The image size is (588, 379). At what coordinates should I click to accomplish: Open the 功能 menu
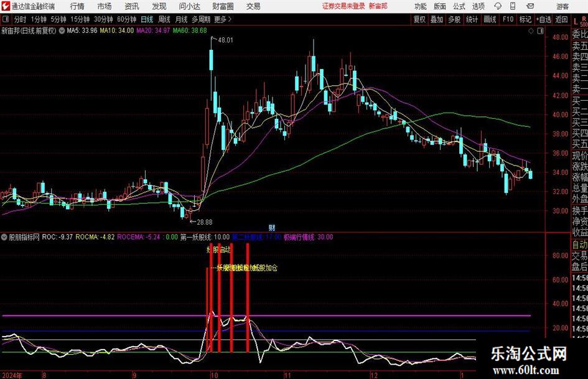(421, 6)
